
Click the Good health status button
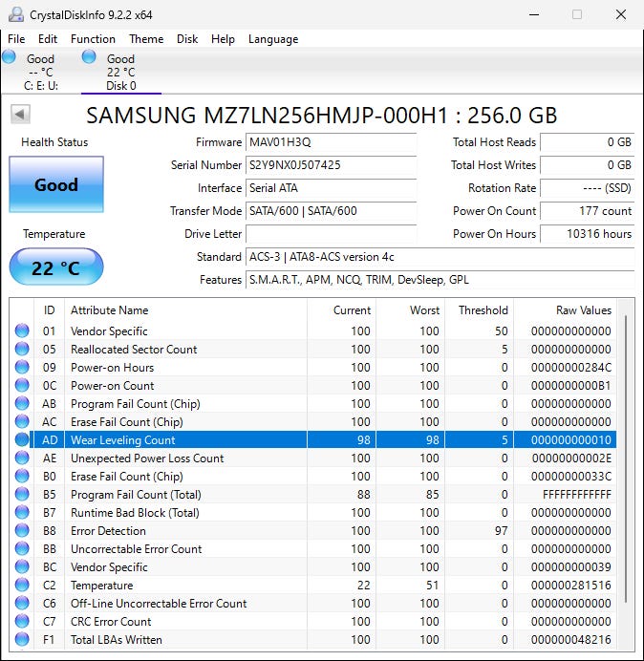[56, 184]
